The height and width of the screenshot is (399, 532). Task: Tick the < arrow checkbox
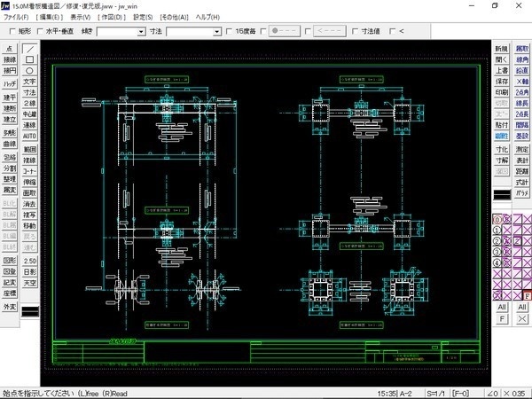[393, 31]
